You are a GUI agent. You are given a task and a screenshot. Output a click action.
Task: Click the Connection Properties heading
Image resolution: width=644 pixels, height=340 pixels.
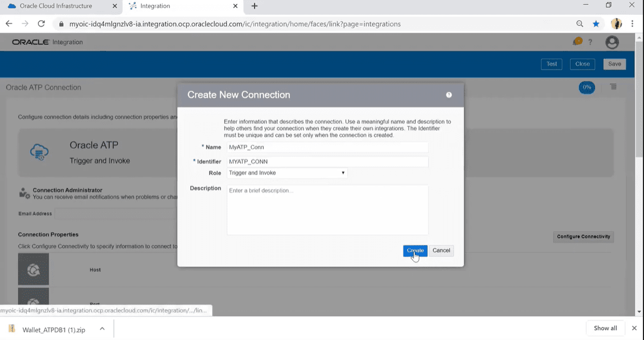pos(48,234)
